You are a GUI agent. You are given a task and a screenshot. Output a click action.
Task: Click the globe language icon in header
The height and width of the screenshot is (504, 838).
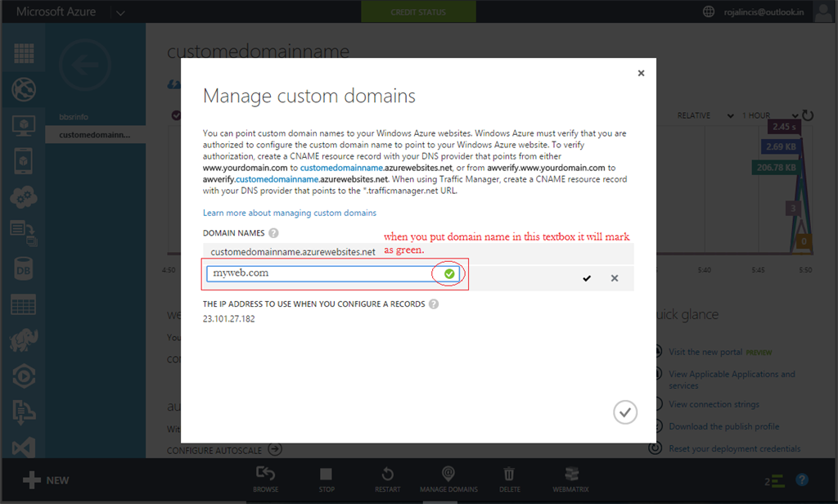pyautogui.click(x=708, y=11)
